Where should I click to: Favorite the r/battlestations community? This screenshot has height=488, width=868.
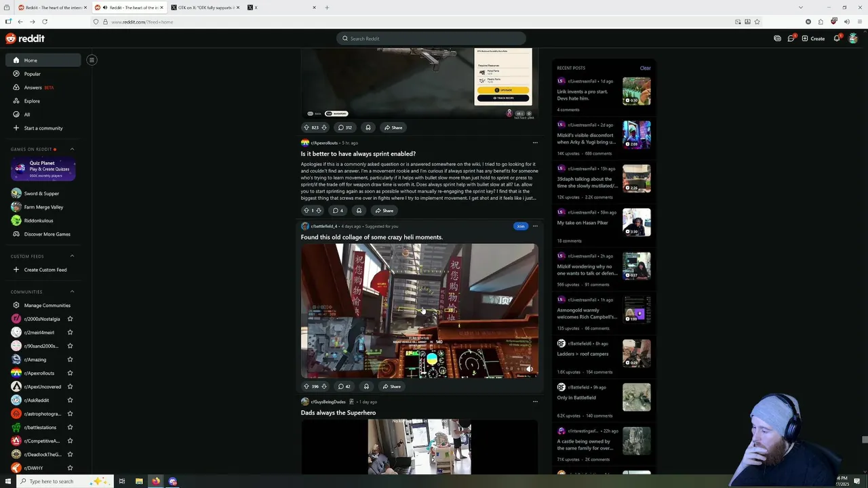pos(70,428)
